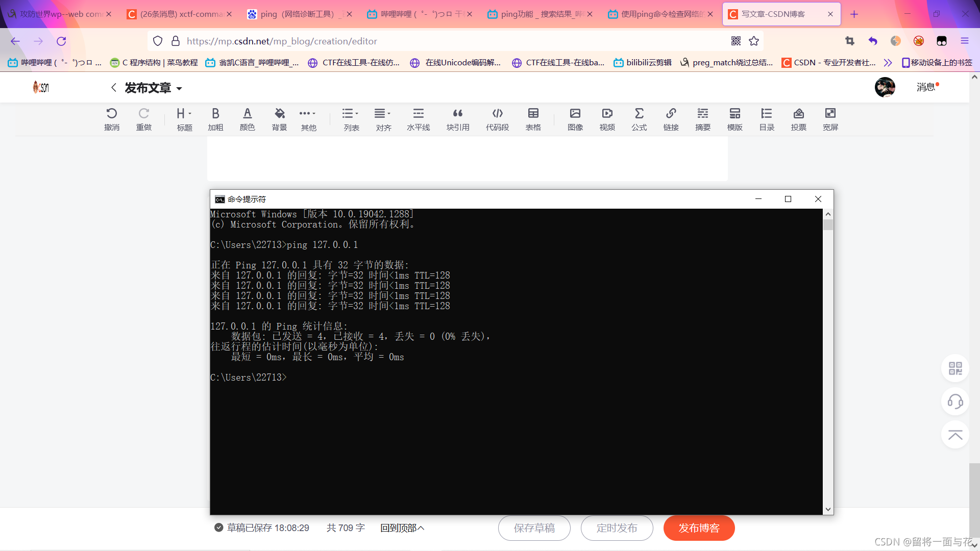Open the 颜色 text color picker
This screenshot has width=980, height=551.
click(x=247, y=119)
